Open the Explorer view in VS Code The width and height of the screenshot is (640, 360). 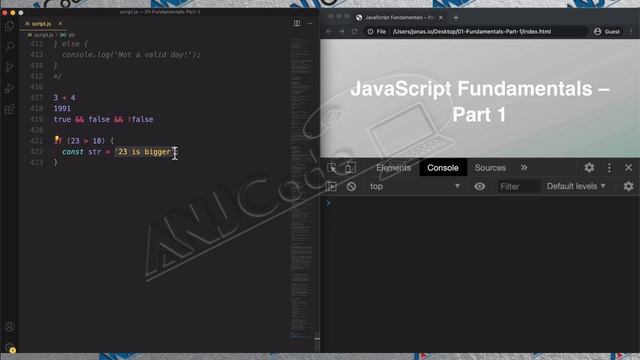coord(9,25)
